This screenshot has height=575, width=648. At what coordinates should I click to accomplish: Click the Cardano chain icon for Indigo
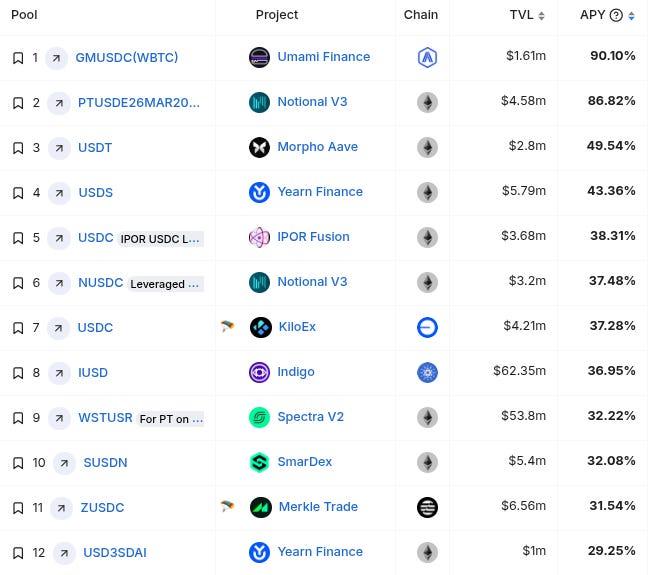click(427, 372)
